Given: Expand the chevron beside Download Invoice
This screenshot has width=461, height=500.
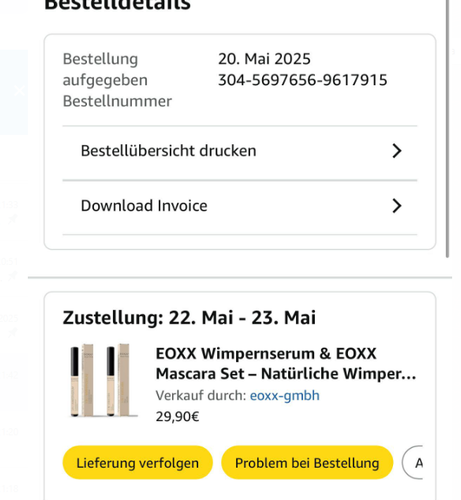Looking at the screenshot, I should point(397,206).
